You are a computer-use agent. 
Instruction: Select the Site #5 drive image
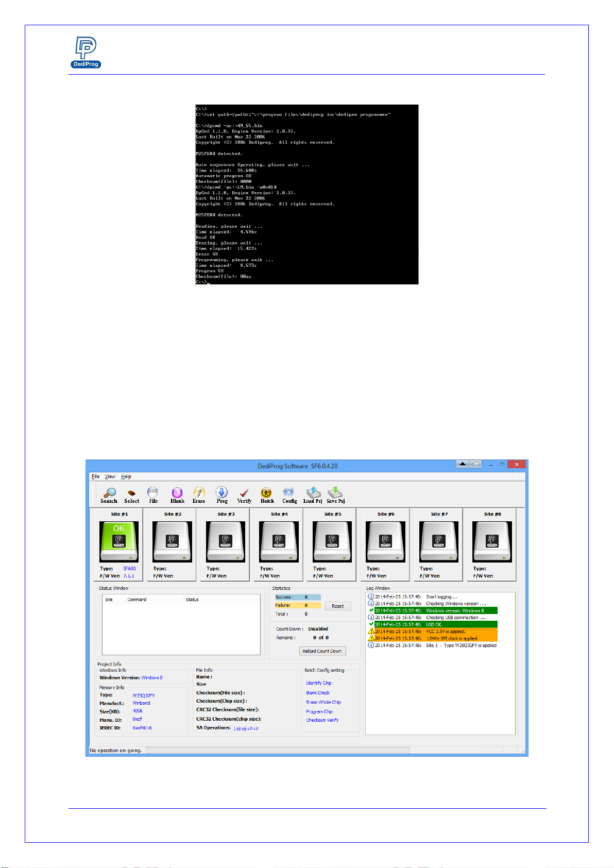tap(332, 542)
